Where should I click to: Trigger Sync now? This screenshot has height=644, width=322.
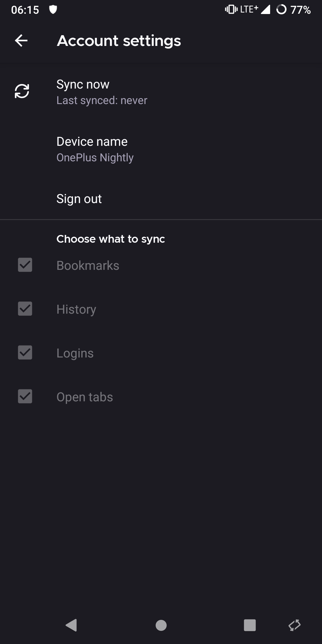(83, 84)
